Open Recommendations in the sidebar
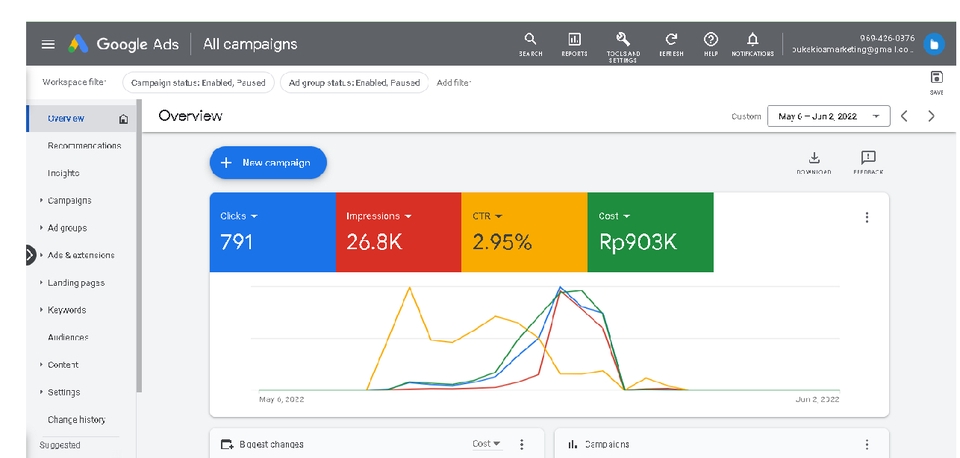The height and width of the screenshot is (458, 960). click(84, 146)
